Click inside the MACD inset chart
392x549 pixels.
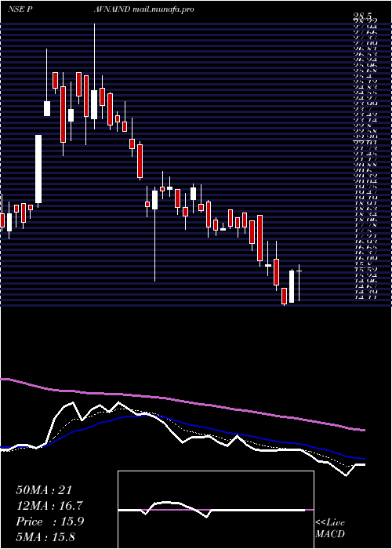[216, 510]
